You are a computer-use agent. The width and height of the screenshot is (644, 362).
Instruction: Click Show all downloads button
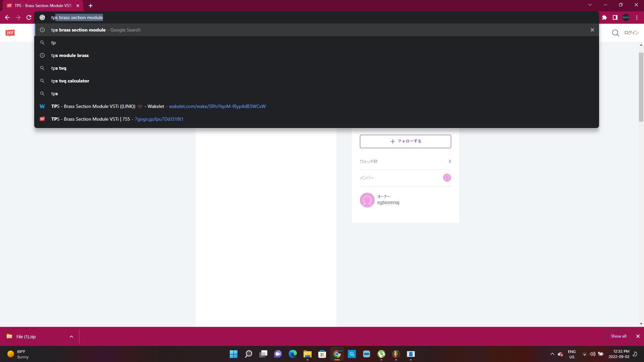click(x=618, y=336)
